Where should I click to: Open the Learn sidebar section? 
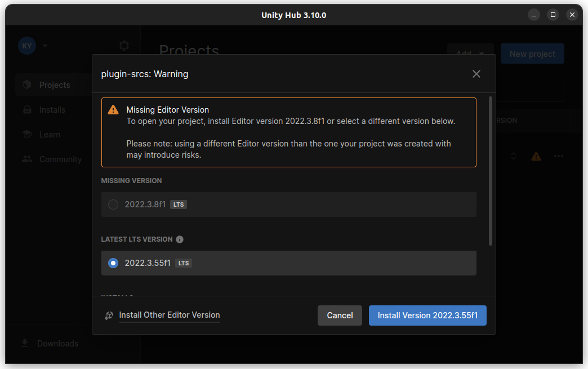[50, 134]
